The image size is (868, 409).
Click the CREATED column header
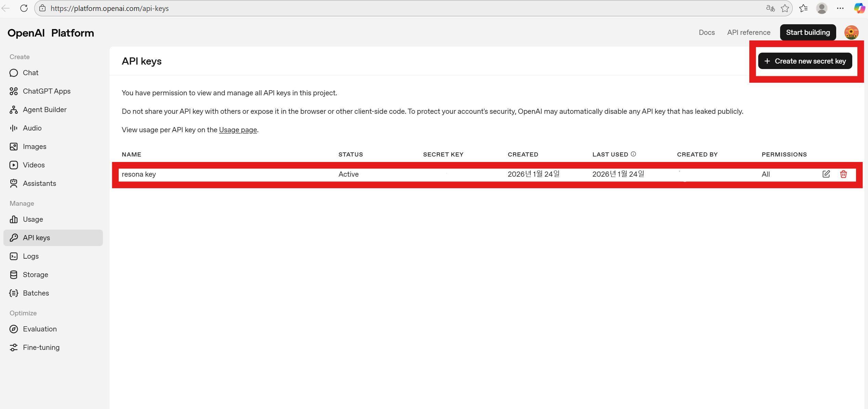[x=523, y=154]
